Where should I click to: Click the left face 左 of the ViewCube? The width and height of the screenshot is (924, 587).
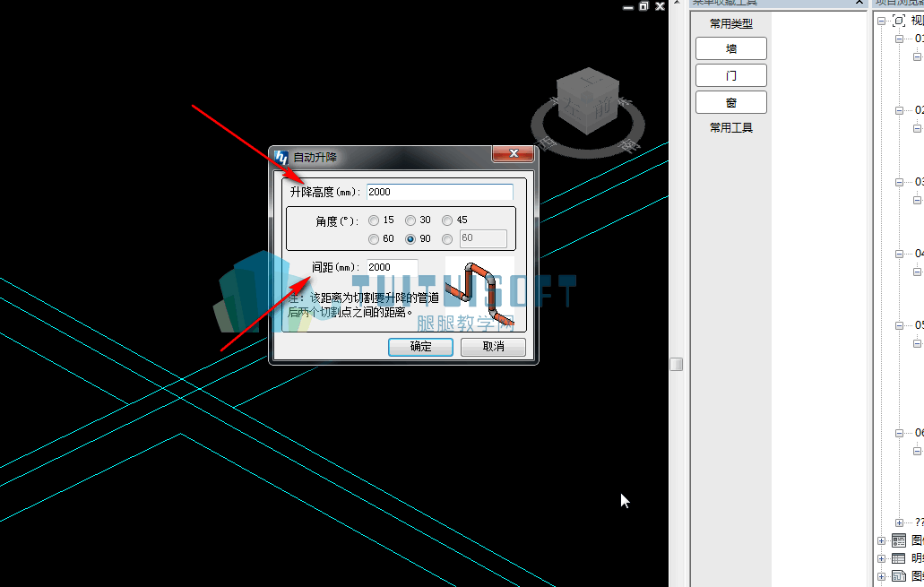coord(571,108)
